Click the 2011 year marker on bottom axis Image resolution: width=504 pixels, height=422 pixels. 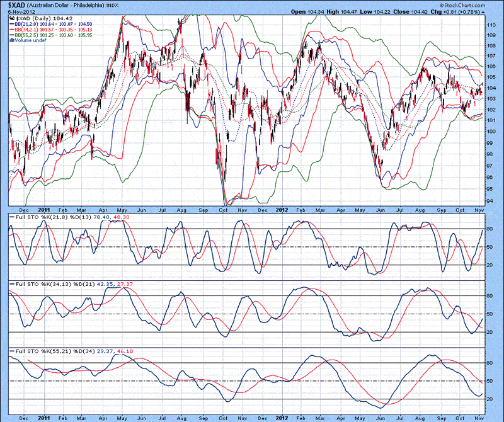44,417
